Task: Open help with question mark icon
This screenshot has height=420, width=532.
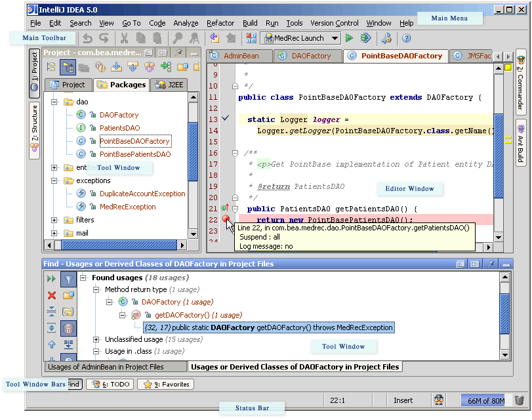Action: (407, 38)
